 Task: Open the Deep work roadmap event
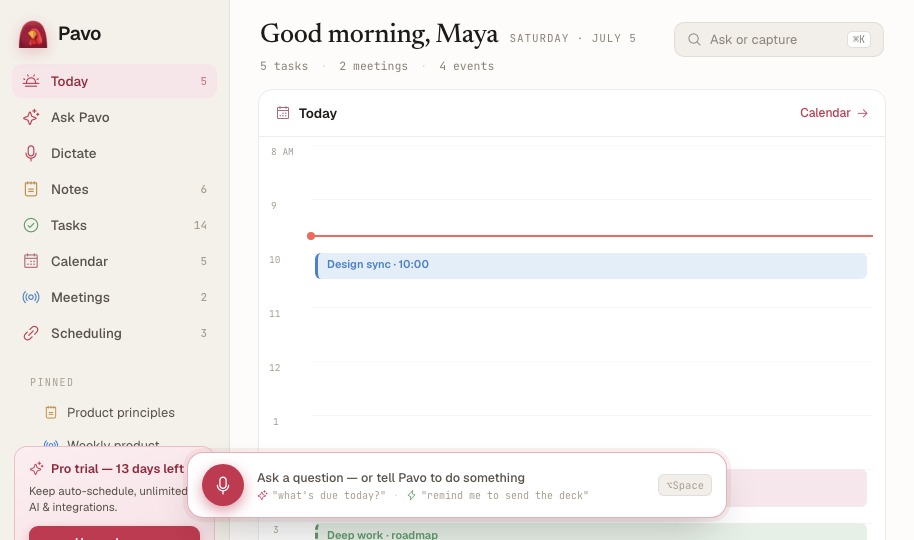590,532
